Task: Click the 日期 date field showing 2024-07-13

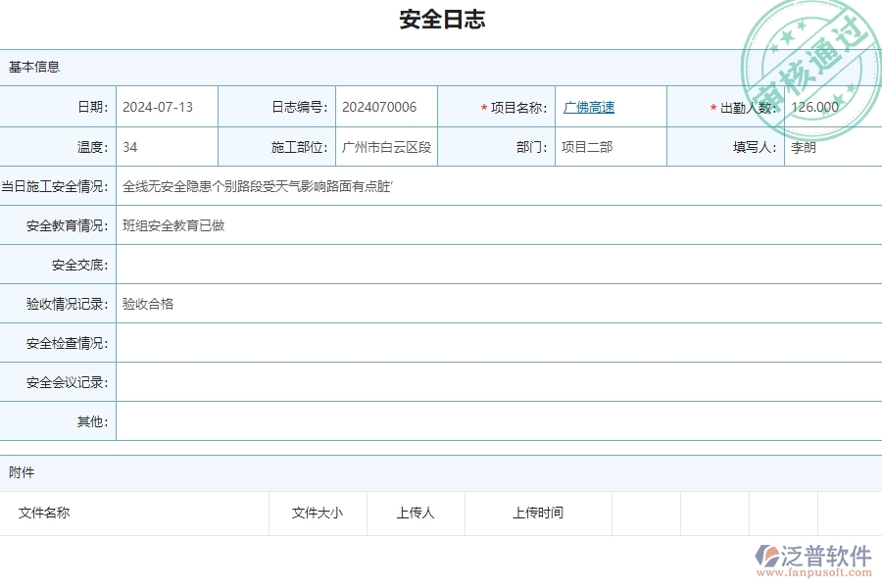Action: (x=167, y=107)
